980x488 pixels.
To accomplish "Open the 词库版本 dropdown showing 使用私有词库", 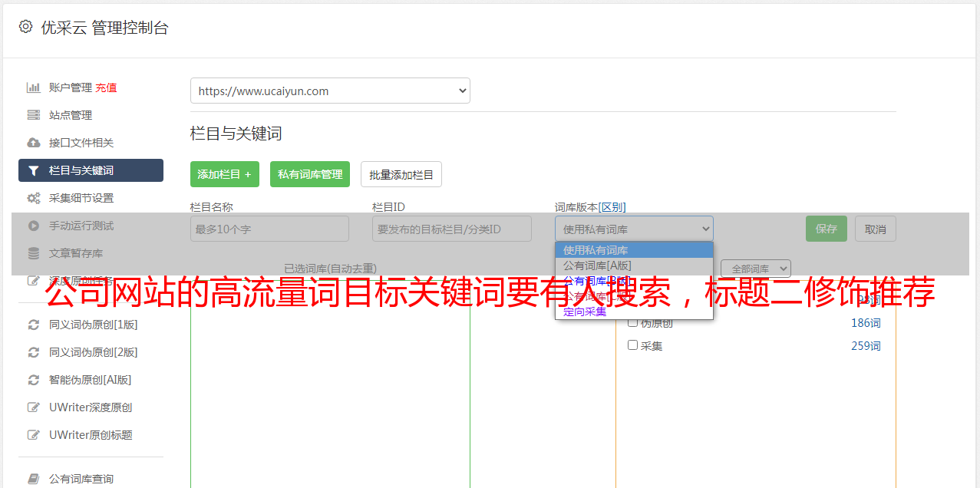I will (x=634, y=229).
